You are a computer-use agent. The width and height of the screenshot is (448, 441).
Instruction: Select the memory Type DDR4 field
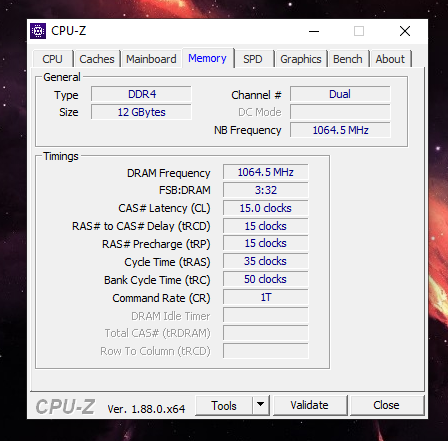pos(141,94)
